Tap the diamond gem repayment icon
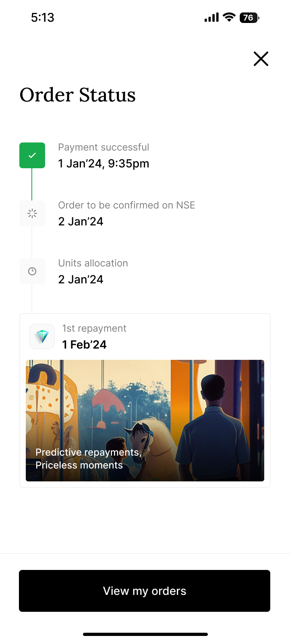This screenshot has height=644, width=290. 42,336
